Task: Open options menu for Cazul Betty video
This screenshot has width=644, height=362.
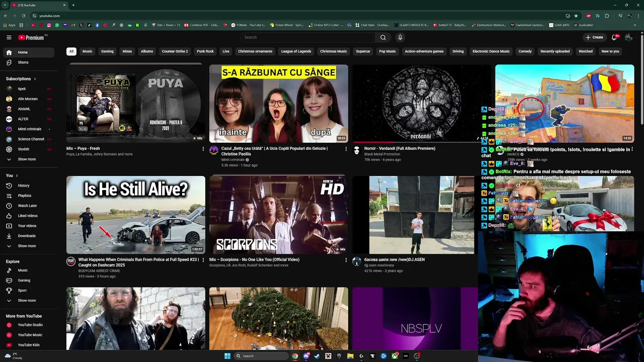Action: tap(346, 149)
